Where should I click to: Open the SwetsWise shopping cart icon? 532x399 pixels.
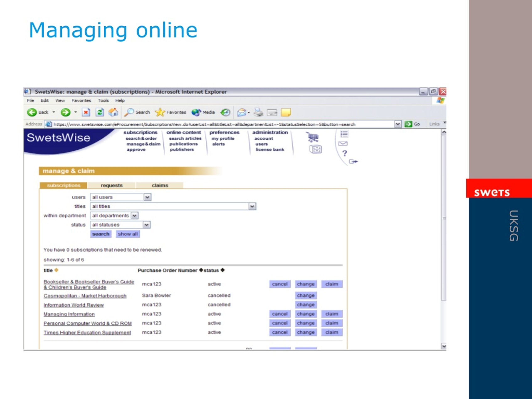(x=313, y=137)
